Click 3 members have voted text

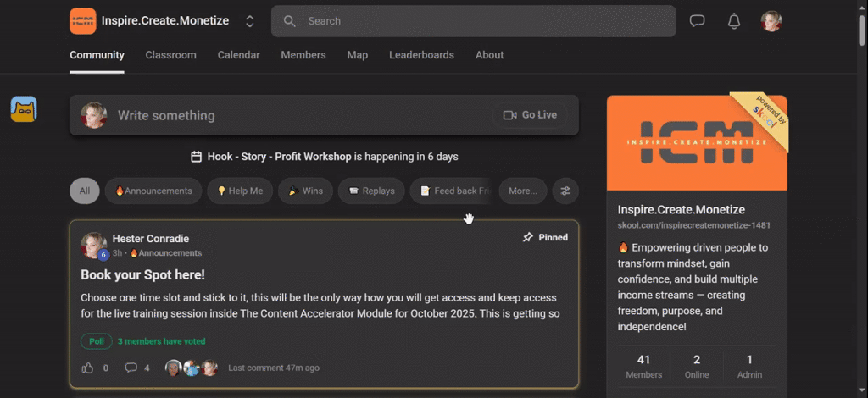point(161,341)
